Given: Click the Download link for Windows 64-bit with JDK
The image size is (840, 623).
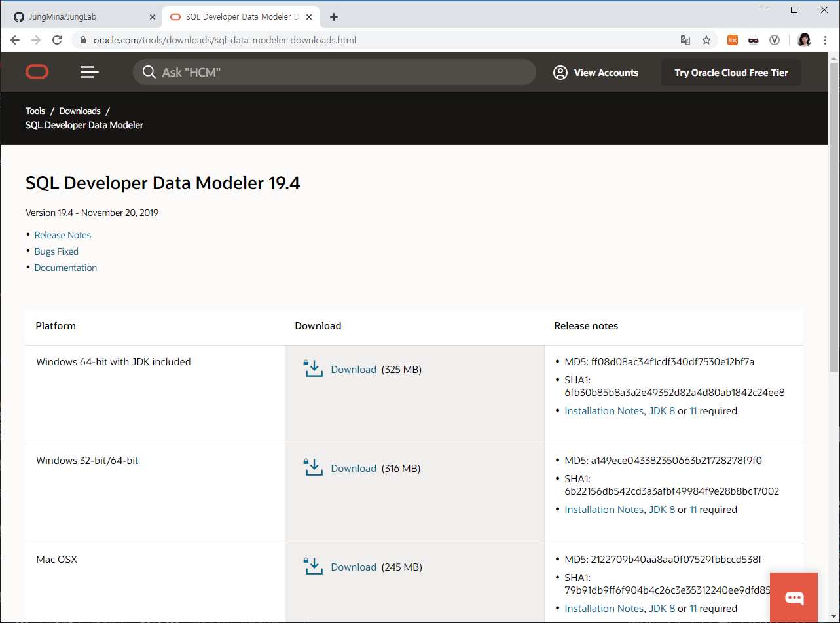Looking at the screenshot, I should 354,369.
